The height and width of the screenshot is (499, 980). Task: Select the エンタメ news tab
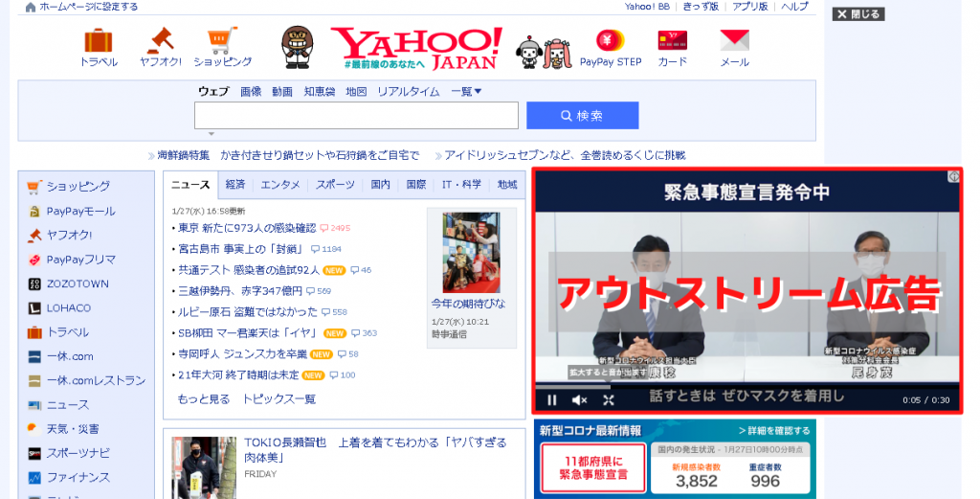(x=280, y=185)
